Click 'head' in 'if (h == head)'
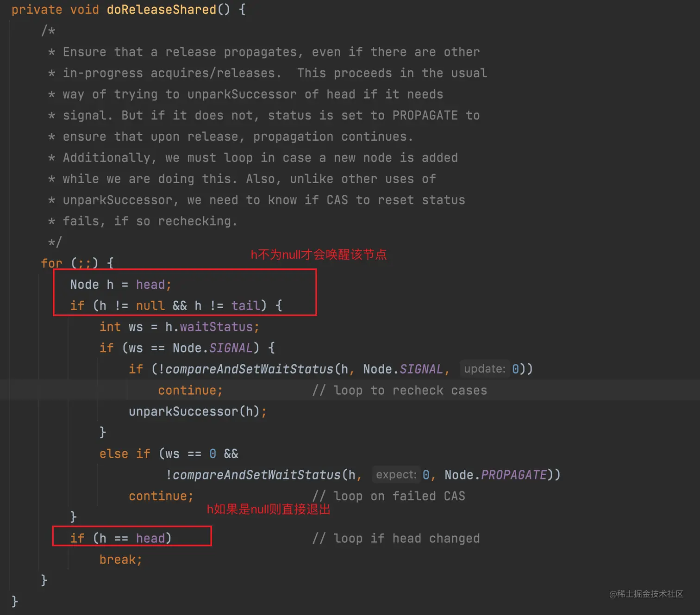This screenshot has height=615, width=700. tap(150, 538)
